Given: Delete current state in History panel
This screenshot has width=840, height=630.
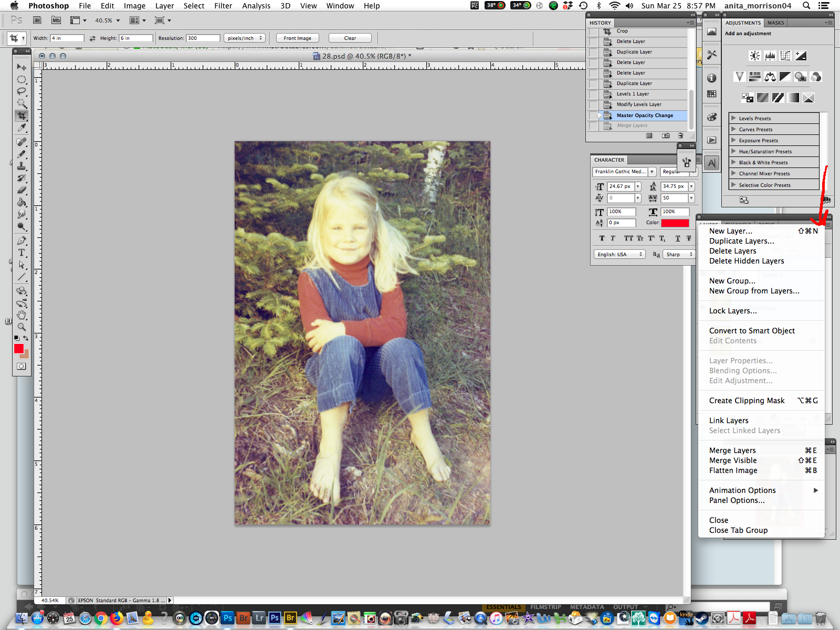Looking at the screenshot, I should [x=680, y=135].
